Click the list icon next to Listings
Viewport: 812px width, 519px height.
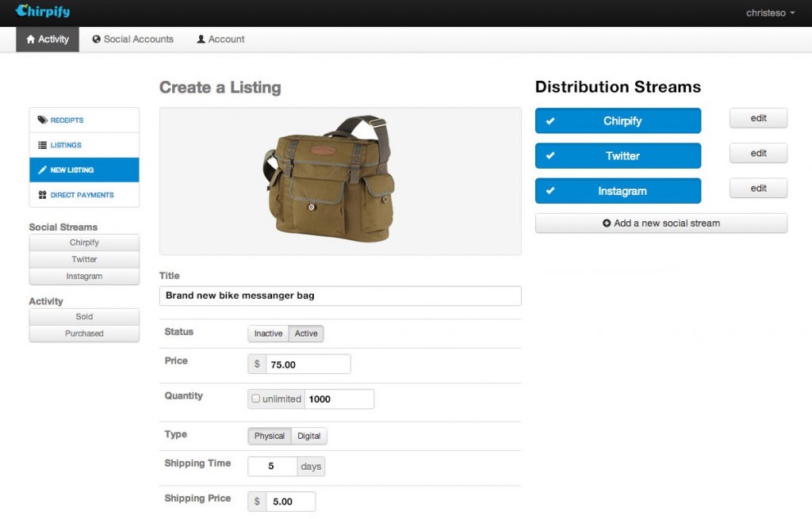43,145
